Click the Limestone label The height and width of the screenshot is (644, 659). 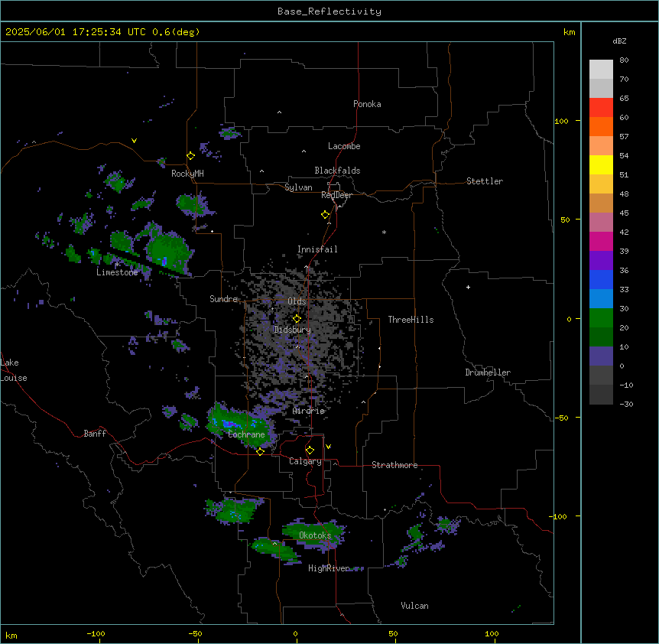click(x=117, y=272)
